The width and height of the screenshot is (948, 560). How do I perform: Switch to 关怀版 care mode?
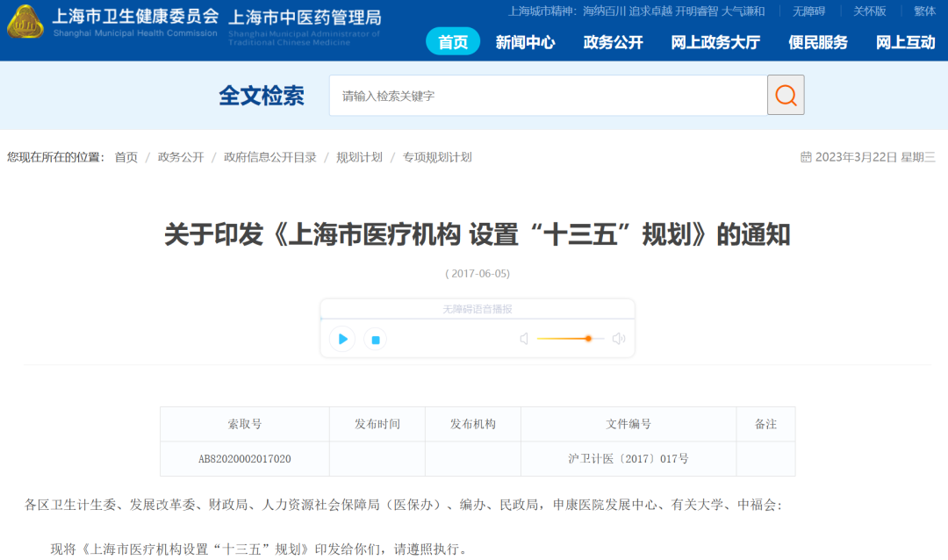[870, 11]
